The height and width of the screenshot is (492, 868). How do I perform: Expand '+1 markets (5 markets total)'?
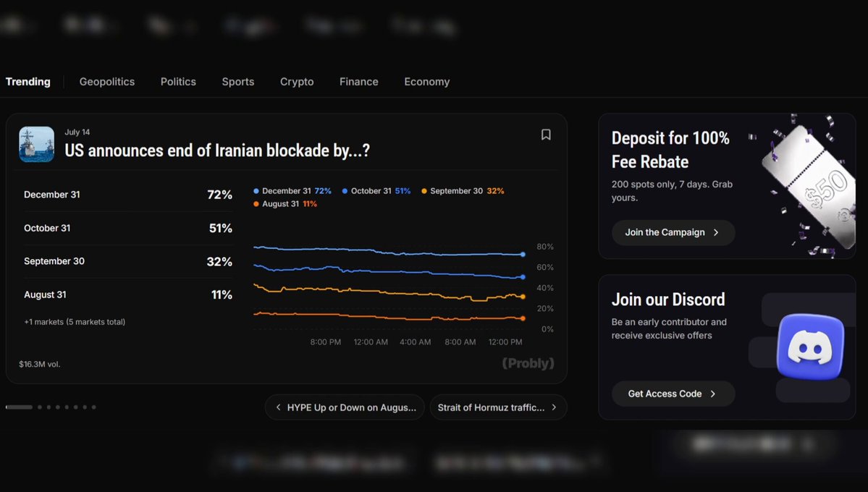point(75,322)
